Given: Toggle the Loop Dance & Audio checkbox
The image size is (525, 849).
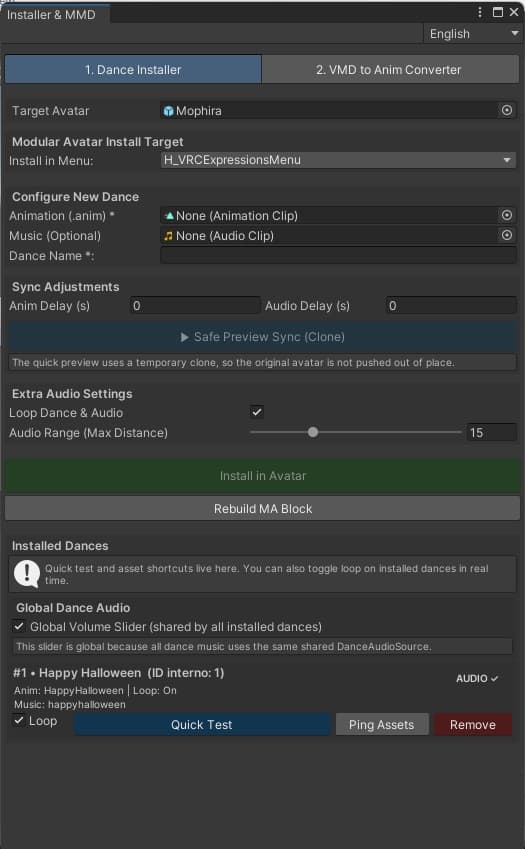Looking at the screenshot, I should point(257,412).
